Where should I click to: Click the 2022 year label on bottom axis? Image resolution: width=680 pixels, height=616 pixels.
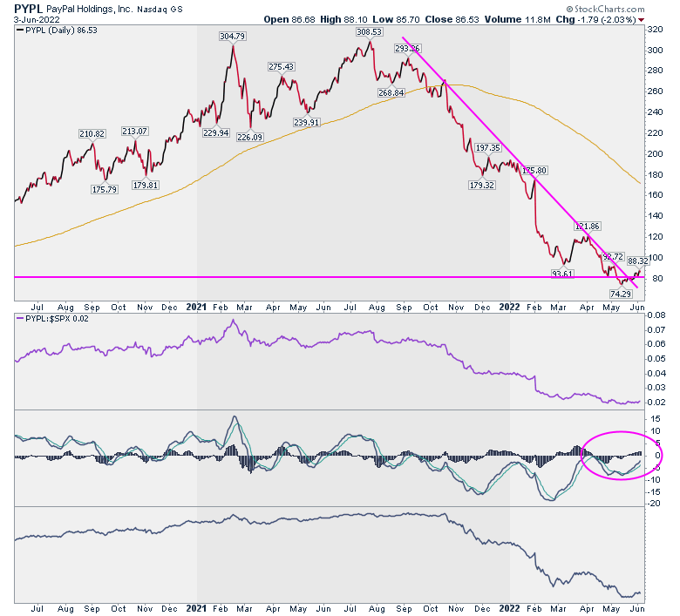tap(509, 609)
